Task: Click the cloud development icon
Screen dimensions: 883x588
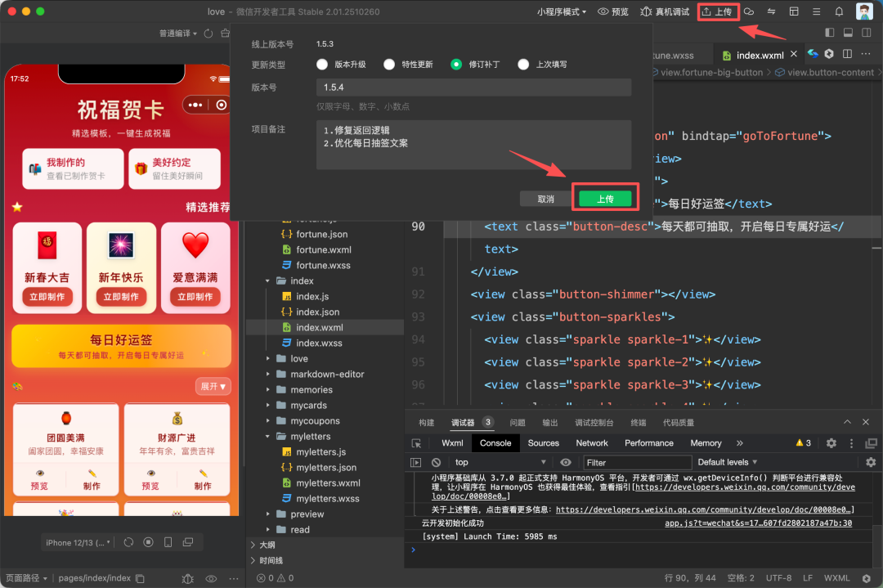Action: (749, 11)
